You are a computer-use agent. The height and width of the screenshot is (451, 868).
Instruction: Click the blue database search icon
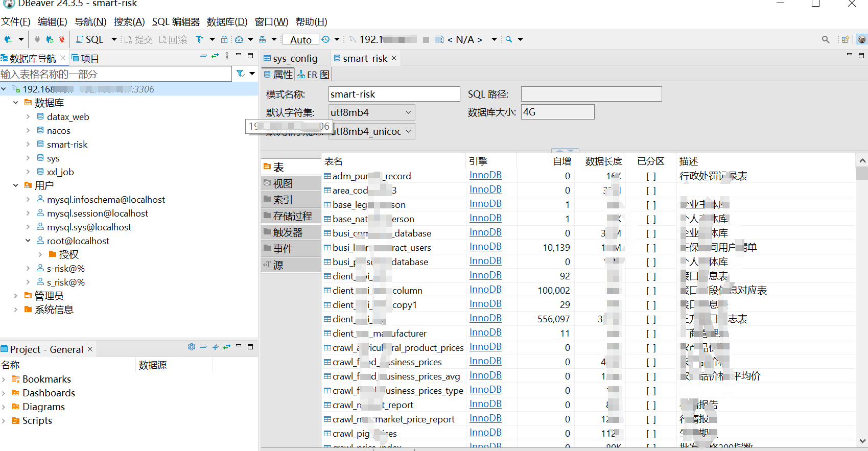(x=509, y=39)
